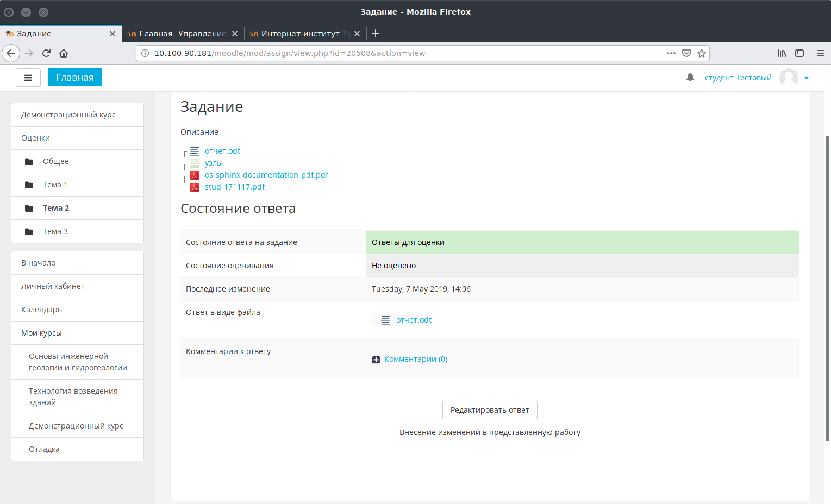Click the отчет.odt file icon in description
The width and height of the screenshot is (831, 504).
click(195, 151)
